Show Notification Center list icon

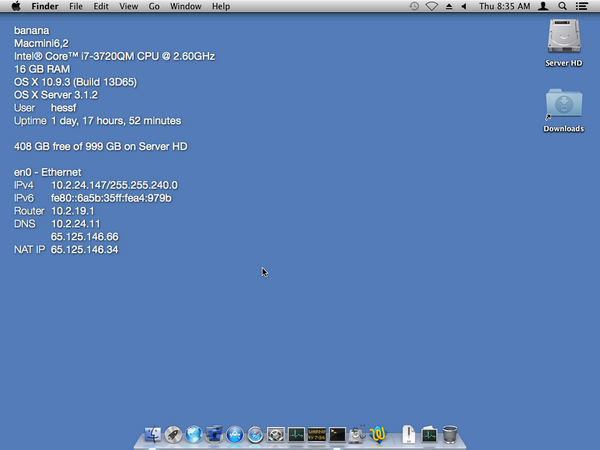coord(582,6)
